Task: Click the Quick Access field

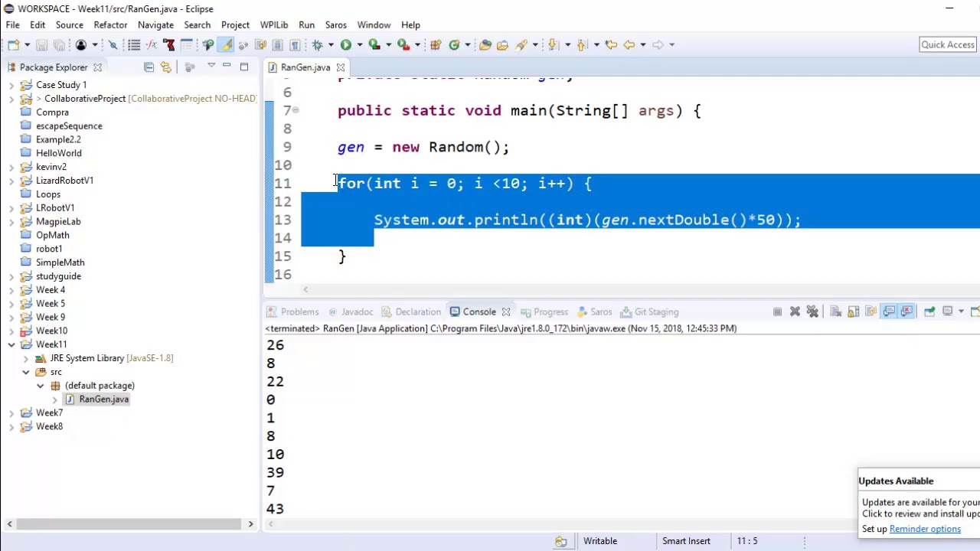Action: click(948, 44)
